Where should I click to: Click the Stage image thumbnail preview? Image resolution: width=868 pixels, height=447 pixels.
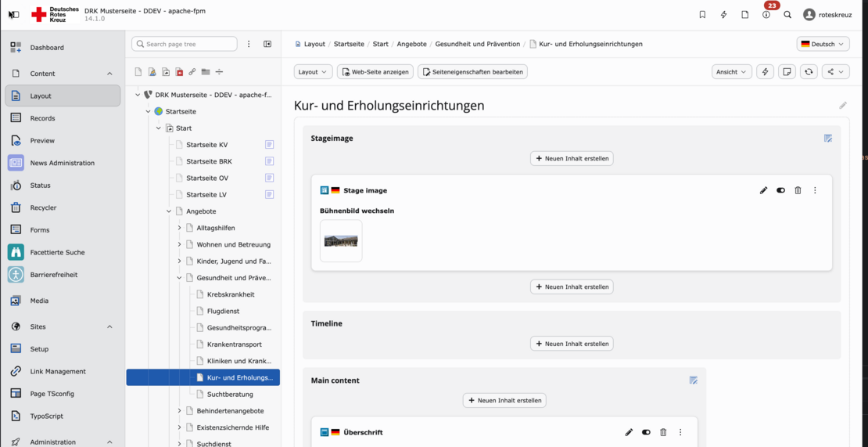pos(341,240)
